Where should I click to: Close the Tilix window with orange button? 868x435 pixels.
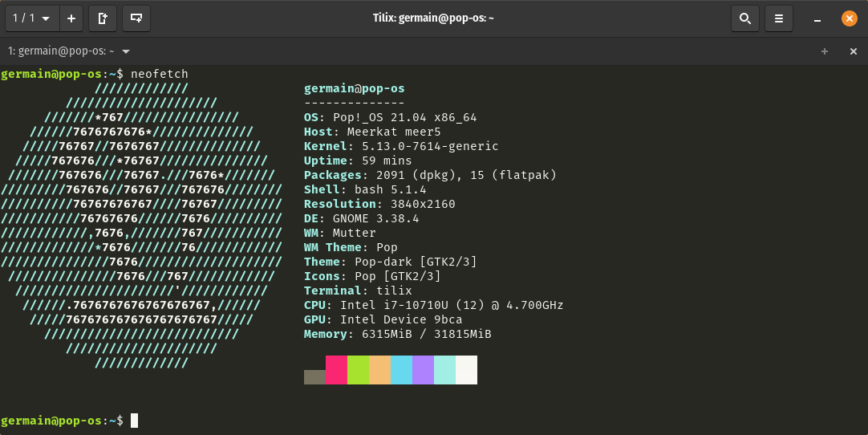pyautogui.click(x=850, y=18)
